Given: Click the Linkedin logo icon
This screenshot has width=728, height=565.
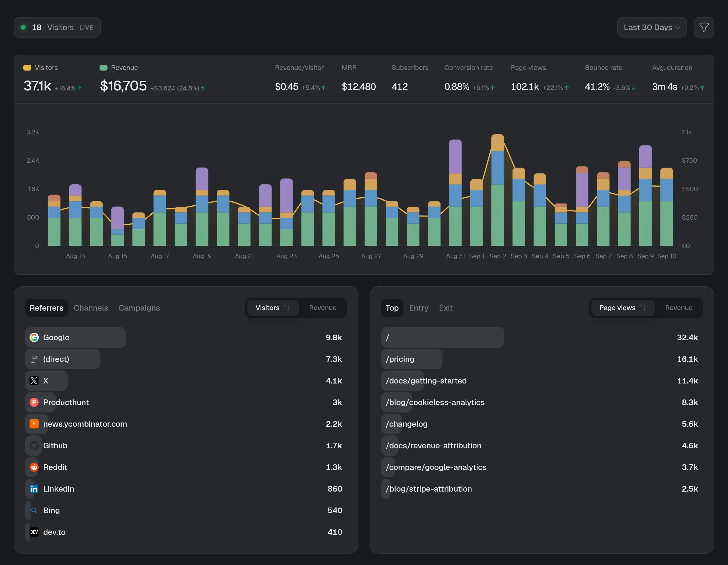Looking at the screenshot, I should (34, 489).
